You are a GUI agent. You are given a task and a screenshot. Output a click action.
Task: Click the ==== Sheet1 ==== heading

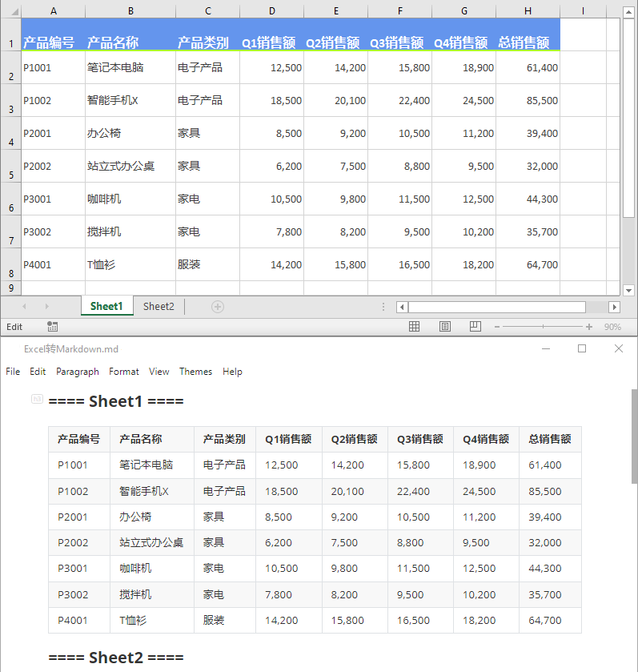116,401
